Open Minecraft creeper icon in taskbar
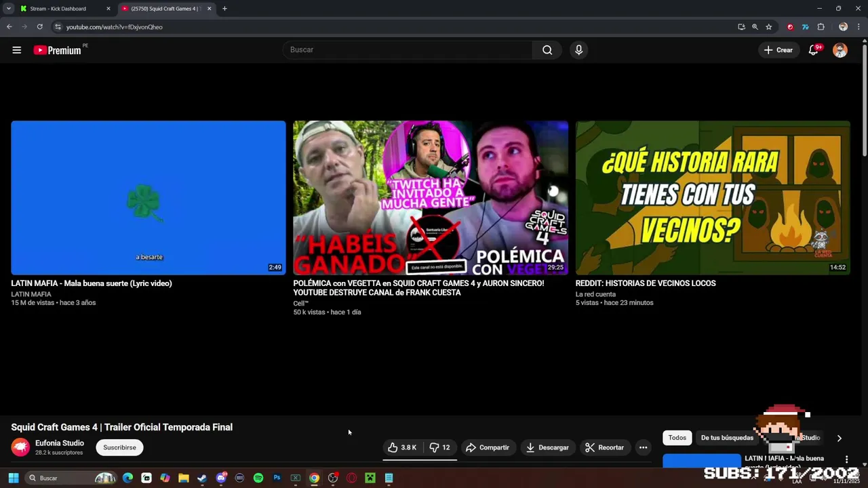The height and width of the screenshot is (488, 868). 370,478
